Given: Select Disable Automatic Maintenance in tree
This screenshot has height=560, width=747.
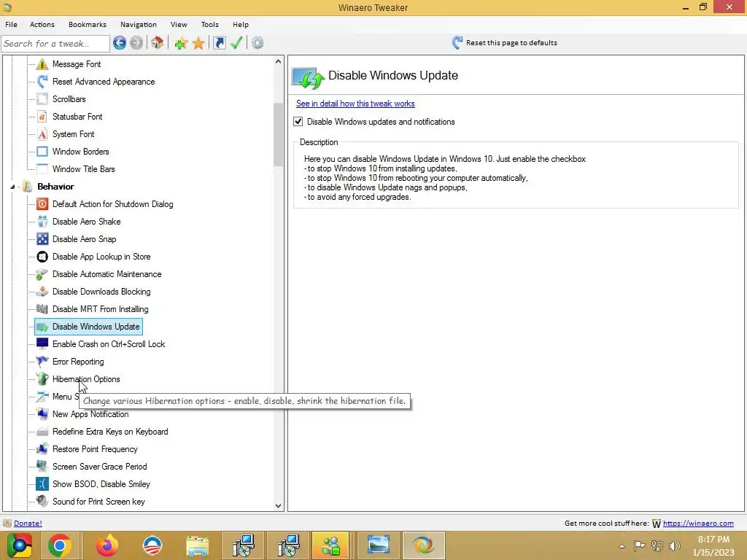Looking at the screenshot, I should (107, 274).
